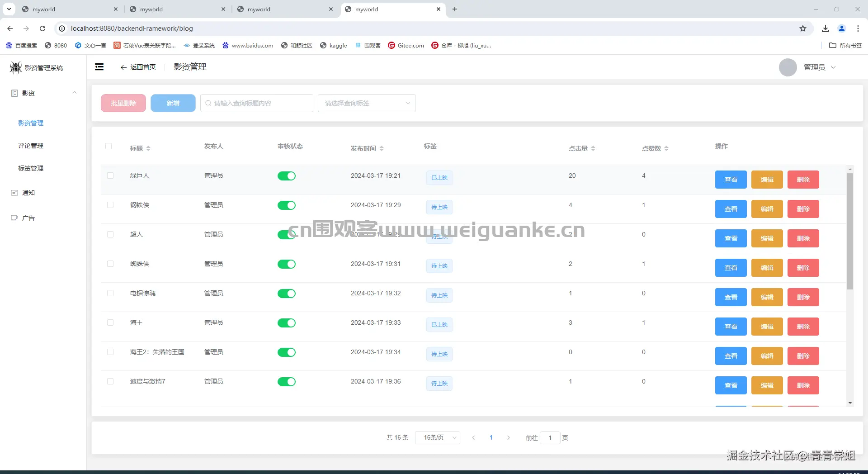Viewport: 868px width, 474px height.
Task: View site information icon in address bar
Action: coord(62,28)
